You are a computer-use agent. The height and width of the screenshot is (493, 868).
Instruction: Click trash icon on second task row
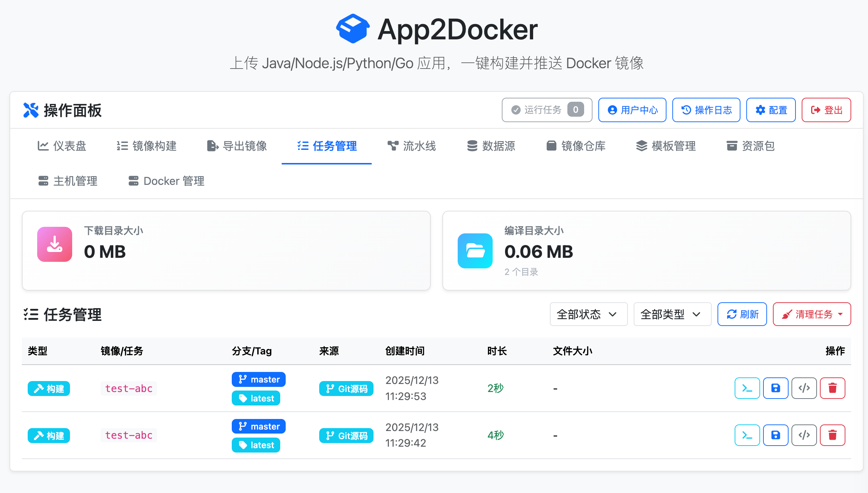pos(832,435)
